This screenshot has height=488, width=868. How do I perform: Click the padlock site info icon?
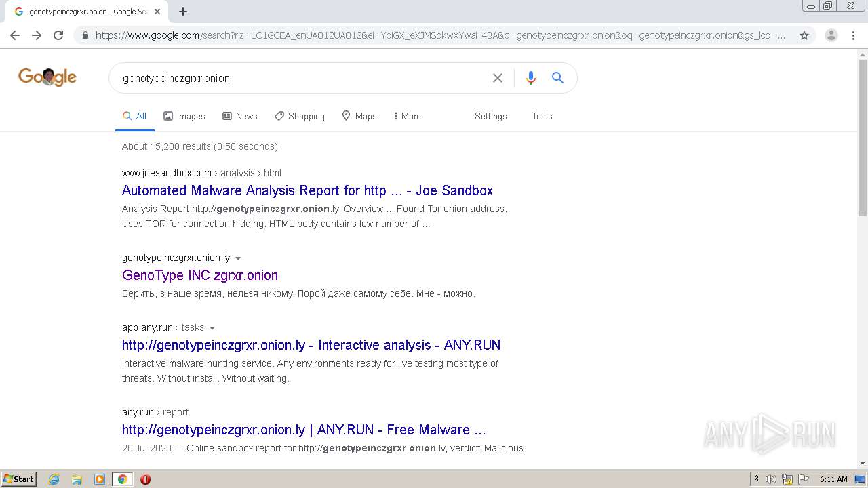[x=85, y=35]
